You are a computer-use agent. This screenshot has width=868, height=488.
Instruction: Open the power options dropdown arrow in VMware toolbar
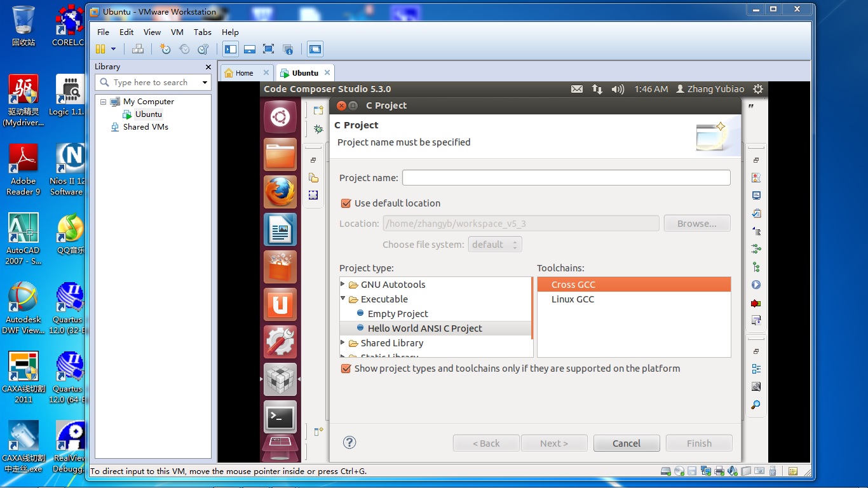pos(114,49)
